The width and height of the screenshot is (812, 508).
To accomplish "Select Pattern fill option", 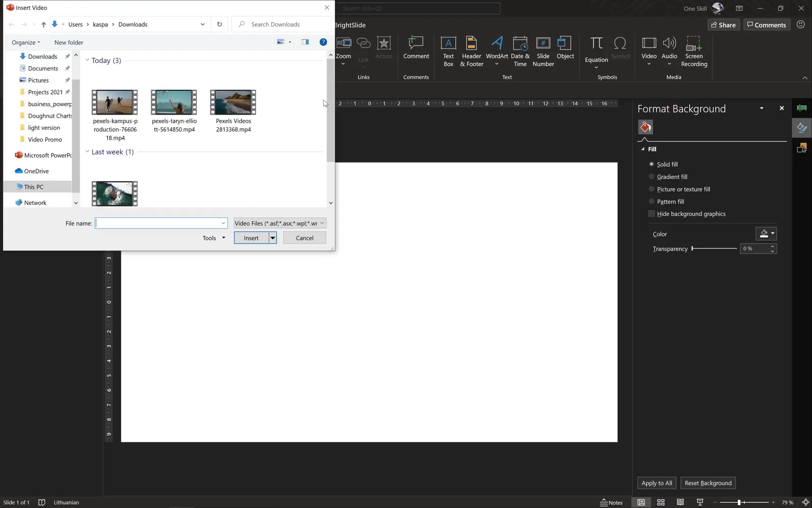I will 651,201.
